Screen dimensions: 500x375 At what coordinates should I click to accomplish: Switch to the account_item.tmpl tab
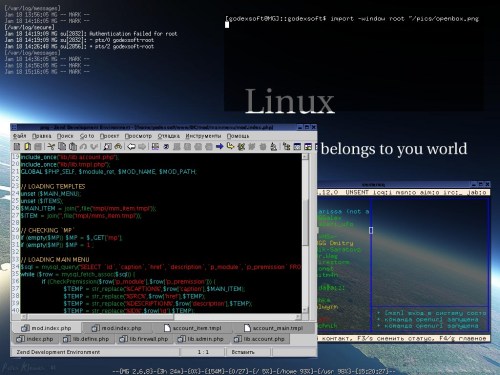[x=193, y=328]
